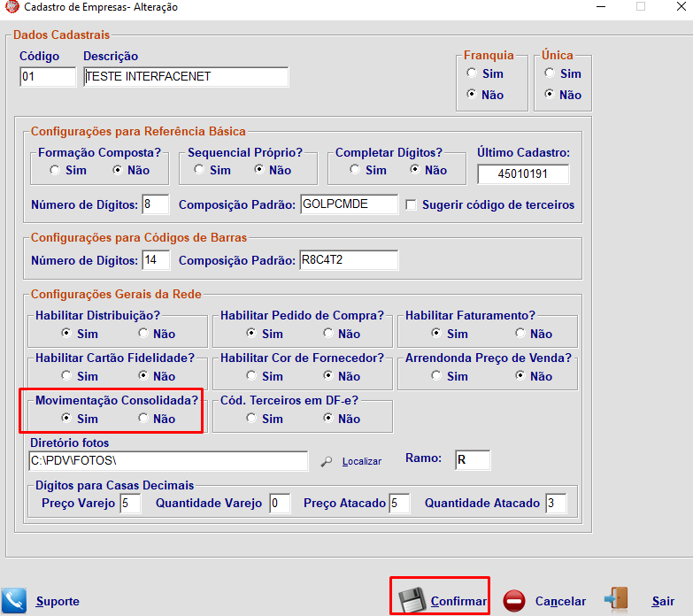The height and width of the screenshot is (616, 693).
Task: Confirm changes with the Confirmar button
Action: (458, 601)
